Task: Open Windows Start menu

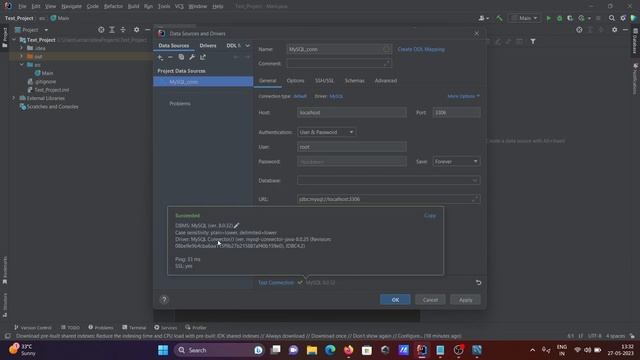Action: [x=163, y=350]
